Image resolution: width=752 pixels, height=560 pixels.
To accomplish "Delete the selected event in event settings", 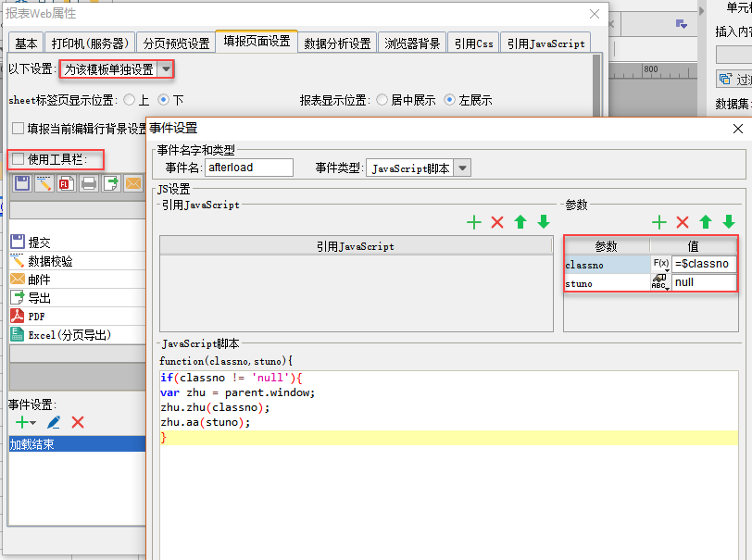I will pyautogui.click(x=78, y=422).
